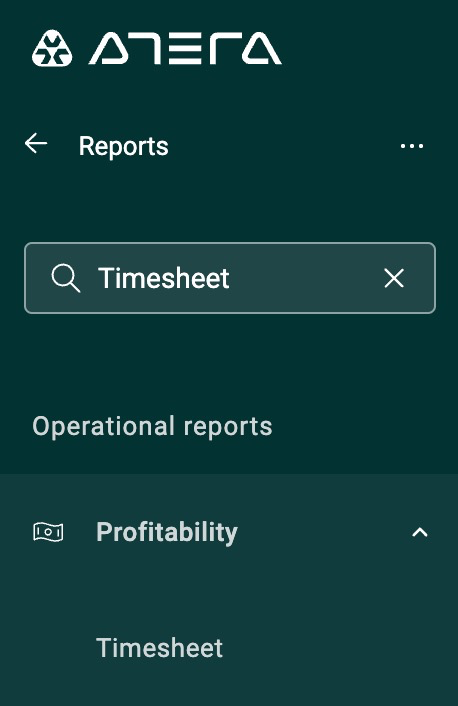The image size is (458, 706).
Task: Click the magnifying glass search icon
Action: click(x=66, y=278)
